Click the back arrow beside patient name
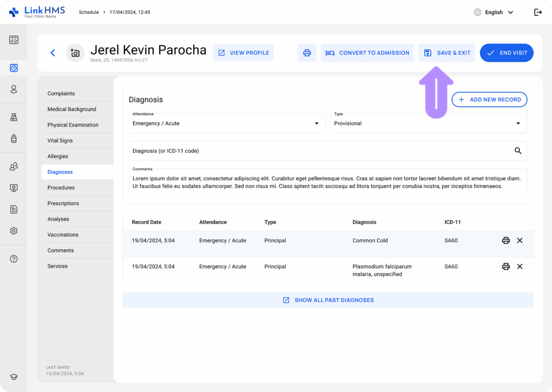The height and width of the screenshot is (392, 552). (52, 53)
